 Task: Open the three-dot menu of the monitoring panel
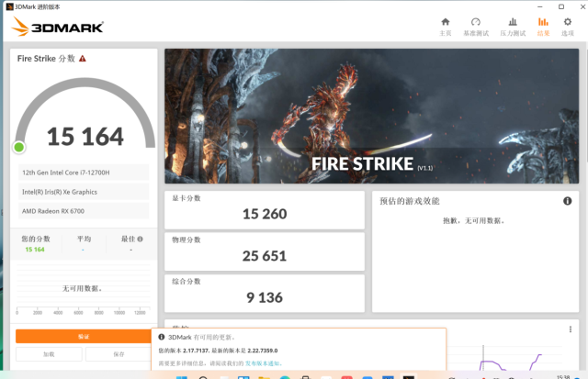571,329
